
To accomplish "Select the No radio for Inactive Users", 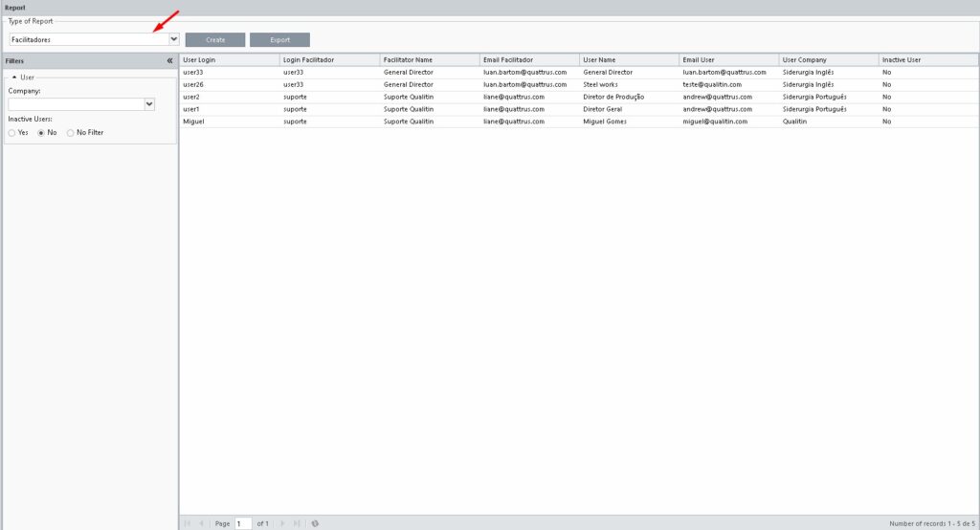I will (41, 133).
